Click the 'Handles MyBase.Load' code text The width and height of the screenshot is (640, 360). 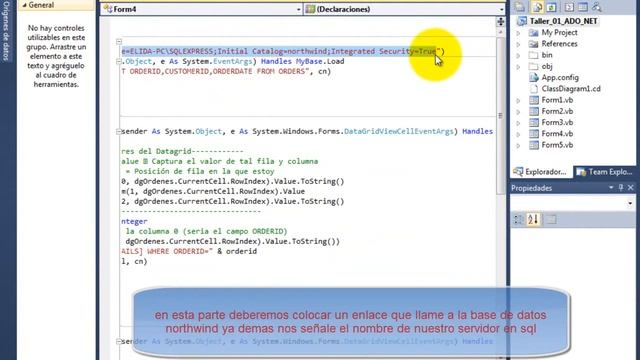tap(302, 62)
